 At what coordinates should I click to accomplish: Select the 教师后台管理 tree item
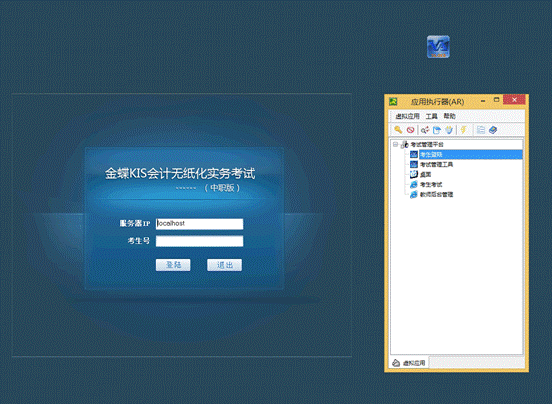436,194
